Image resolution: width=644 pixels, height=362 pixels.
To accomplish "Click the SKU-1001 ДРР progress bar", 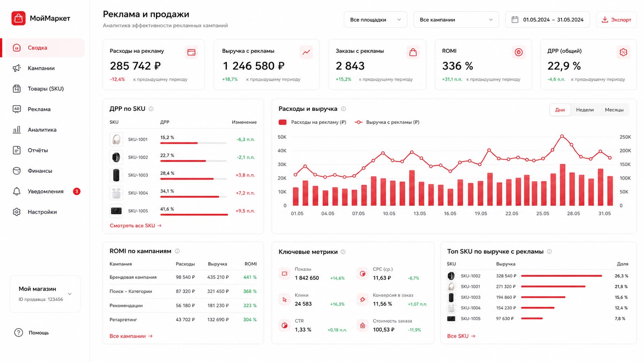I will tap(193, 143).
